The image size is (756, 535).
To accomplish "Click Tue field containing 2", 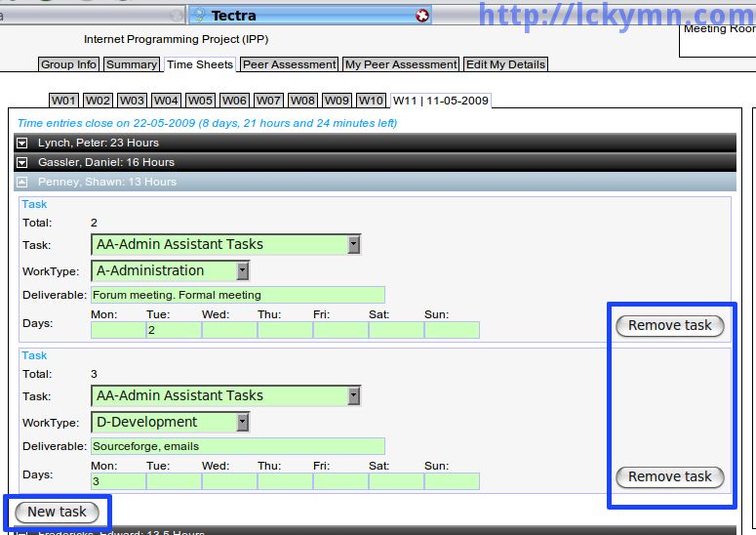I will coord(174,330).
